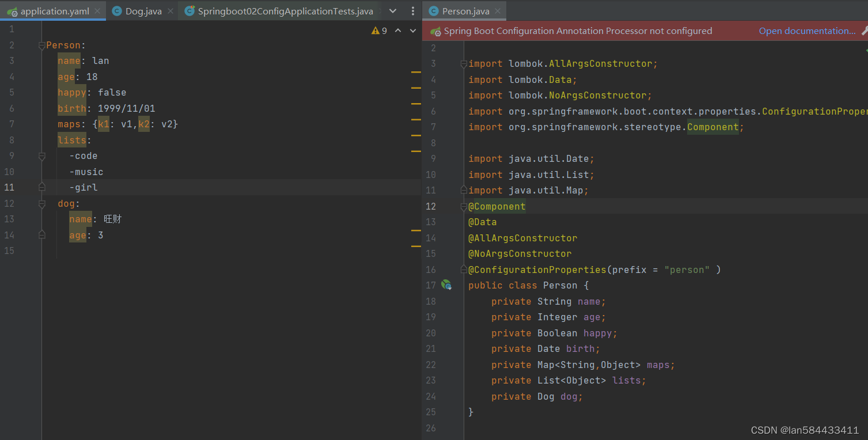
Task: Go to previous highlighted problem arrow
Action: point(398,31)
